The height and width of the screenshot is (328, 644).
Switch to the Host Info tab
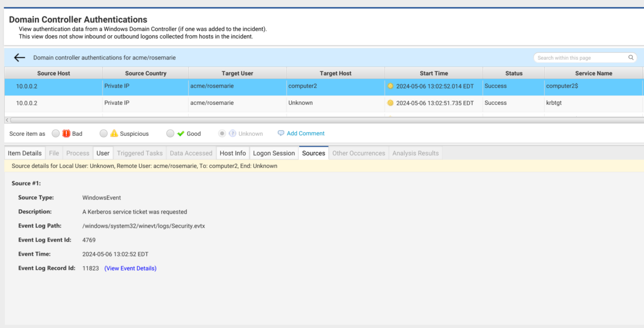click(x=232, y=153)
